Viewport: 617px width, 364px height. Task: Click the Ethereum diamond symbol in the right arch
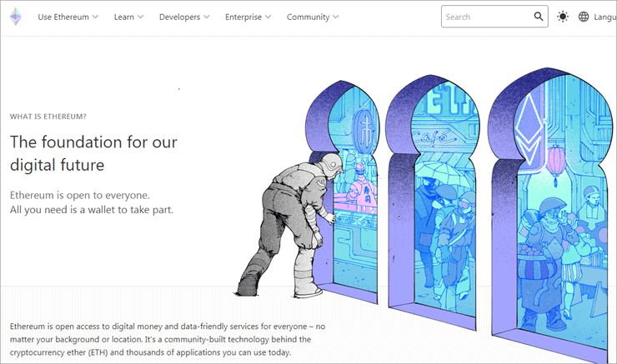(527, 125)
